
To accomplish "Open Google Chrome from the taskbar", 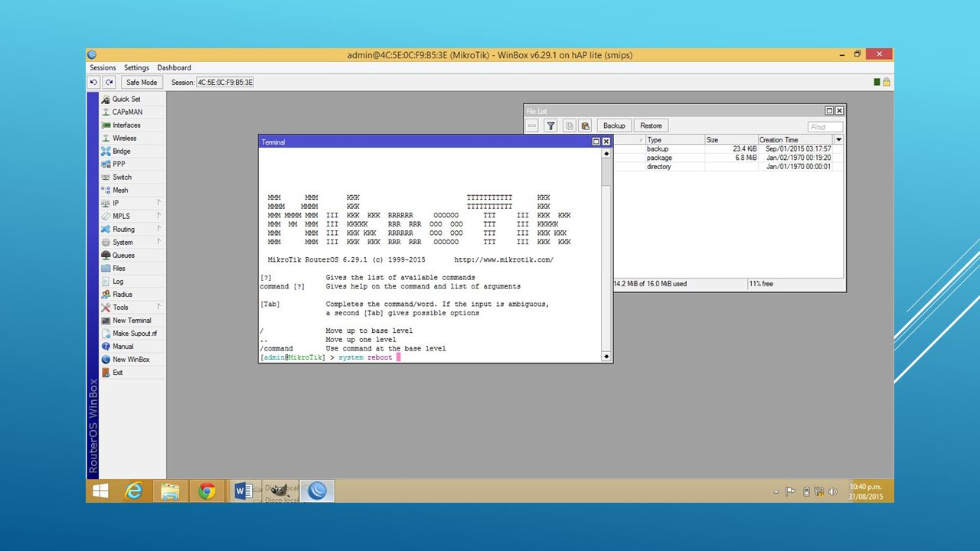I will pyautogui.click(x=206, y=491).
